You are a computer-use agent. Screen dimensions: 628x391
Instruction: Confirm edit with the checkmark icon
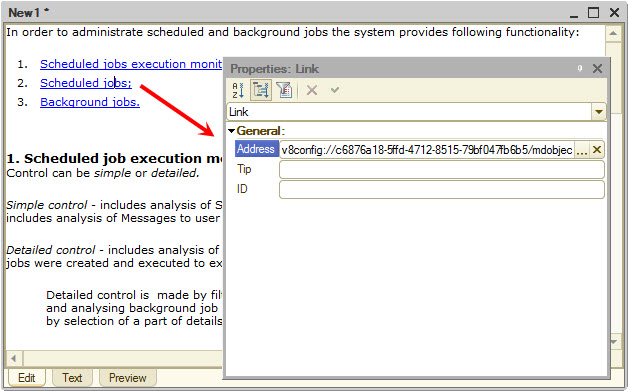tap(335, 90)
